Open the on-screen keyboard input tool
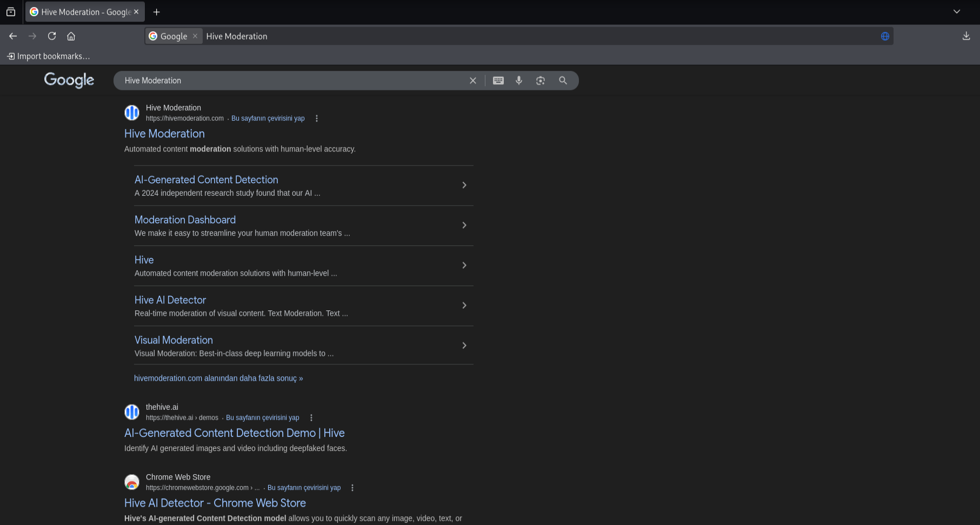Screen dimensions: 980x525 (498, 81)
